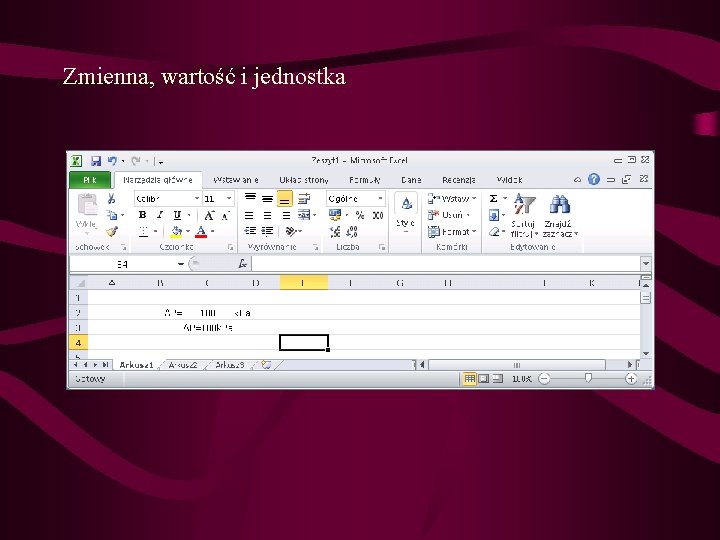Open the Czcionka font dialog launcher
The height and width of the screenshot is (540, 720).
[x=230, y=248]
